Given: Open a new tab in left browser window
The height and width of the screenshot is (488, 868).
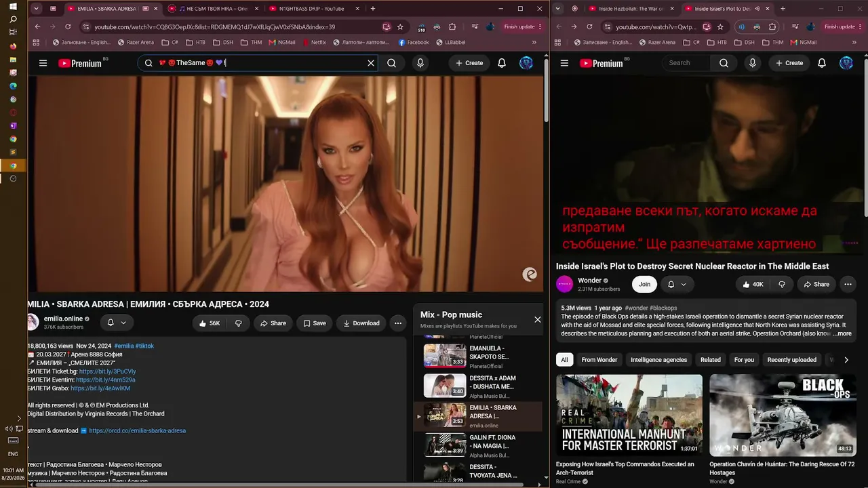Looking at the screenshot, I should pos(373,9).
